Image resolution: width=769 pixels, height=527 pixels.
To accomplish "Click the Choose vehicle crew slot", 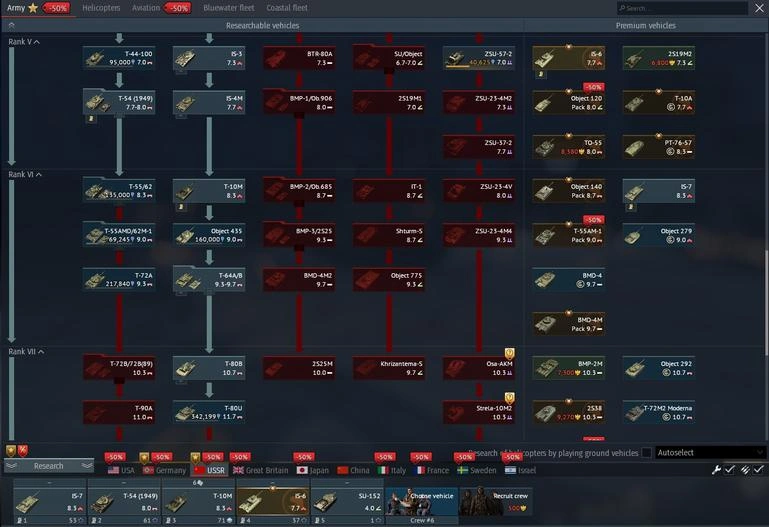I will tap(422, 502).
